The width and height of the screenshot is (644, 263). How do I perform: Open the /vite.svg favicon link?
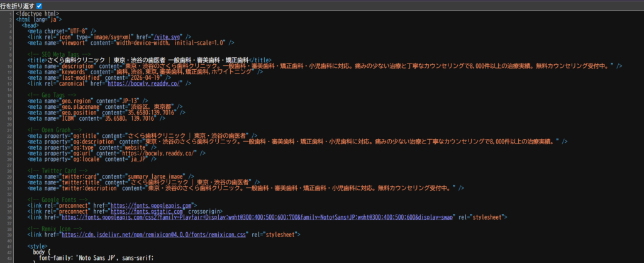coord(145,36)
